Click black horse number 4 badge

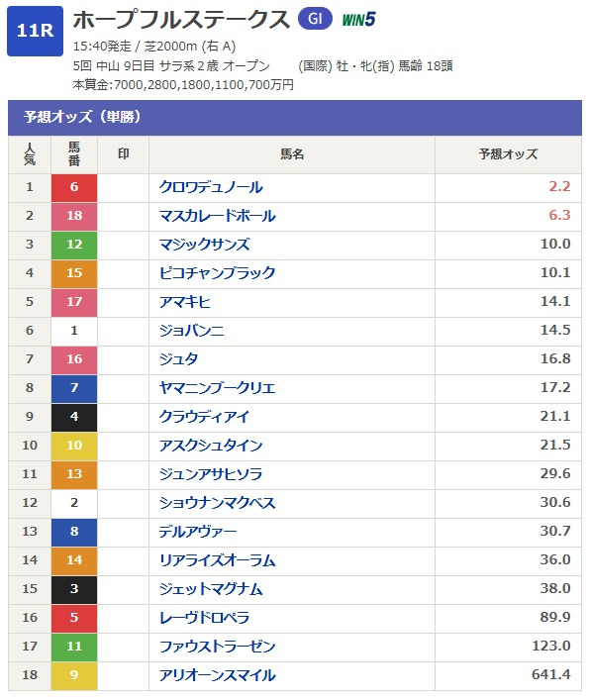(x=74, y=417)
